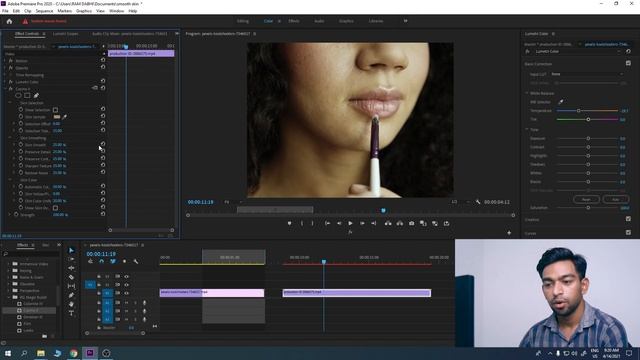This screenshot has height=360, width=640.
Task: Open the Input LUT dropdown
Action: (x=587, y=74)
